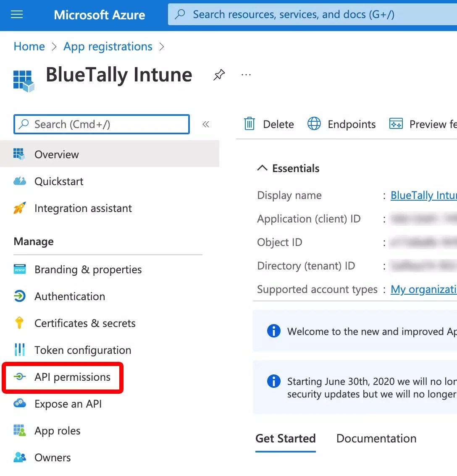457x476 pixels.
Task: Open the Owners list
Action: (52, 457)
